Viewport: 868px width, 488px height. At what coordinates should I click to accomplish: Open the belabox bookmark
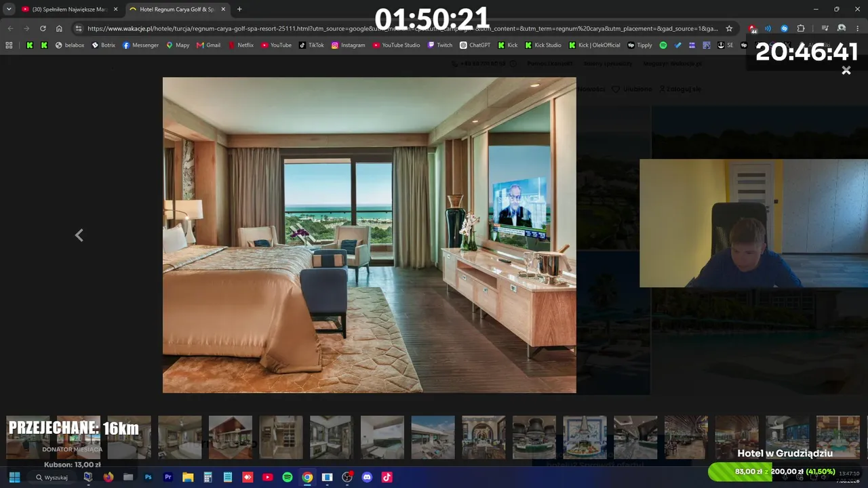click(x=70, y=45)
